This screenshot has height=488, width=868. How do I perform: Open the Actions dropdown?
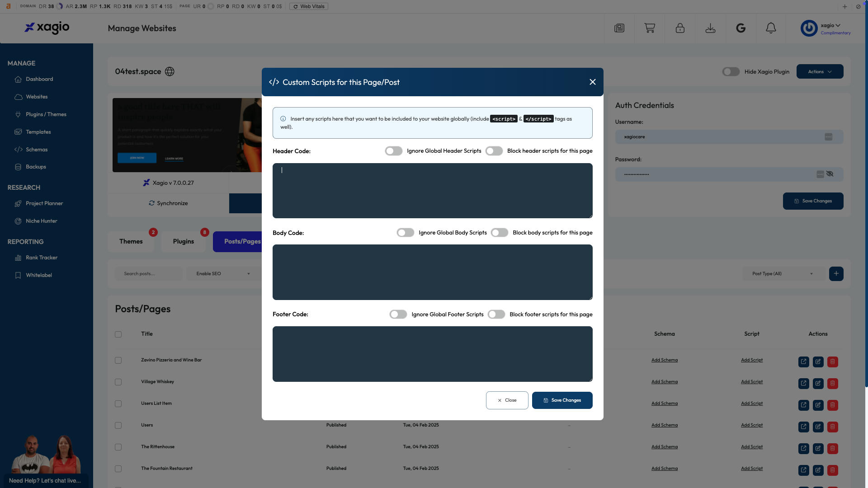820,71
